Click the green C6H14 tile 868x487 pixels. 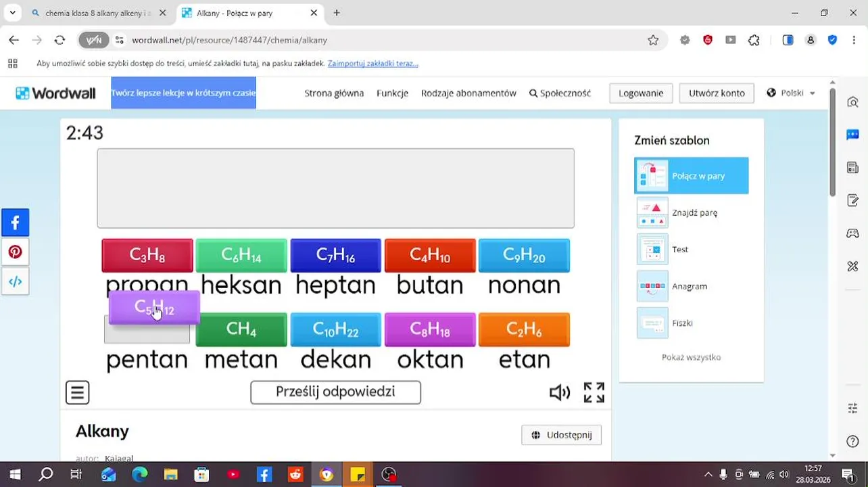click(x=241, y=256)
